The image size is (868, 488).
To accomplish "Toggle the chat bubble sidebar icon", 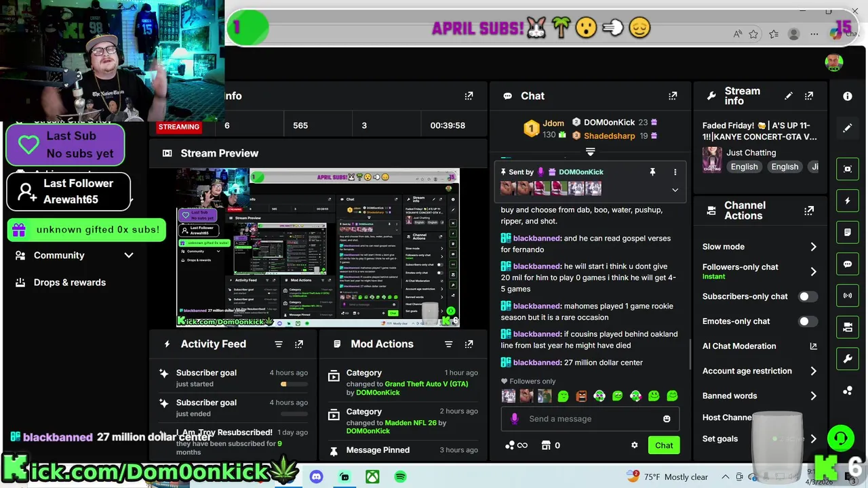I will [x=848, y=264].
